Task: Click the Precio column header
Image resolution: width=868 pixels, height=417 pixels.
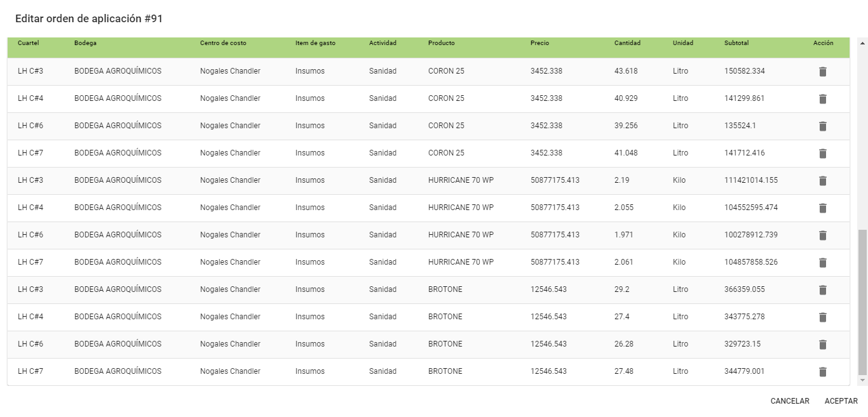Action: pyautogui.click(x=539, y=43)
